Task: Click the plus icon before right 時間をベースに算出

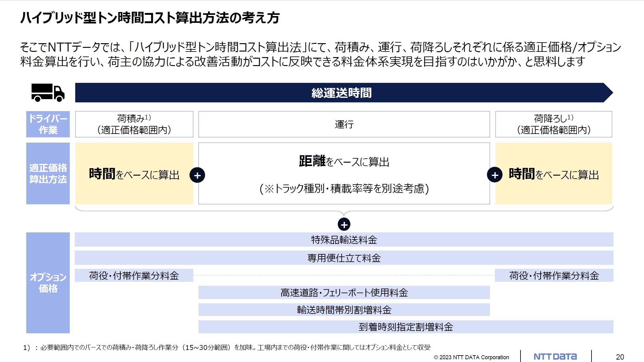Action: (x=495, y=175)
